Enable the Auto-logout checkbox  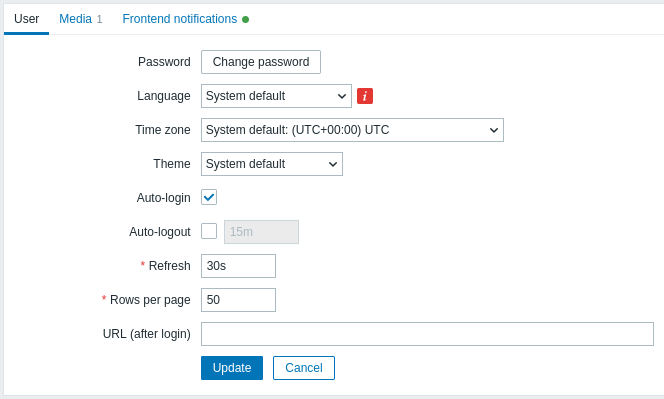[209, 231]
